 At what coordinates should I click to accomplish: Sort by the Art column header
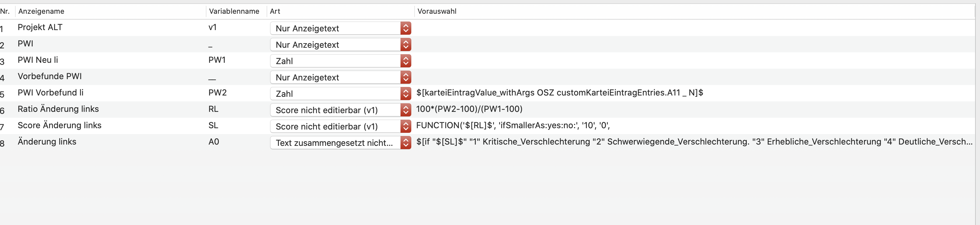275,11
